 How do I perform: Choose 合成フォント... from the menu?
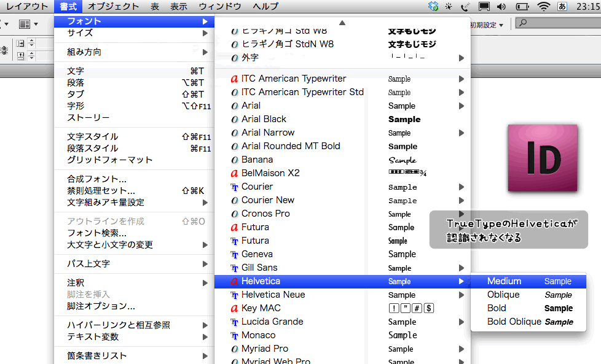click(134, 179)
